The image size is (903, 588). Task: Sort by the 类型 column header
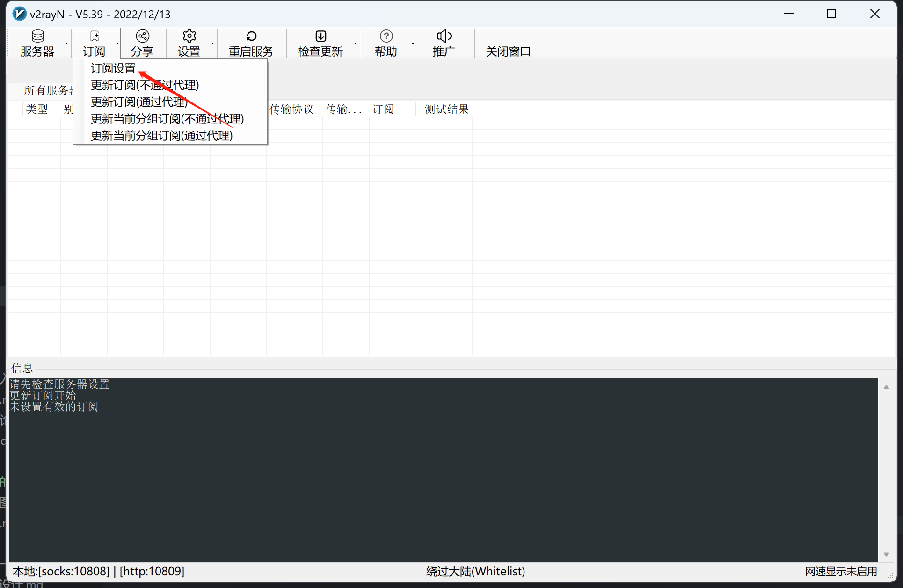(x=42, y=109)
